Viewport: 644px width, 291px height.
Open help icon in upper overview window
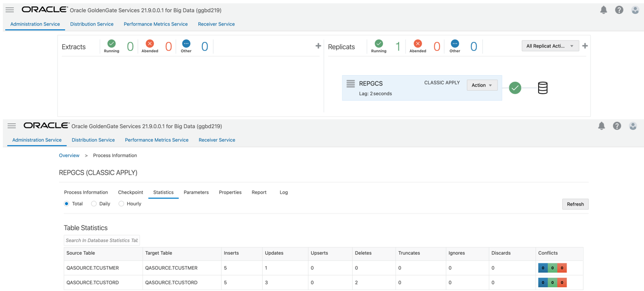[619, 10]
